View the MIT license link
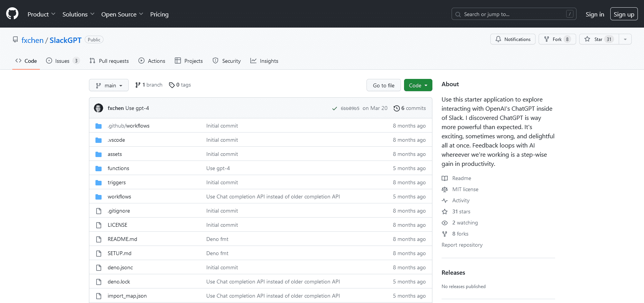 pyautogui.click(x=460, y=189)
